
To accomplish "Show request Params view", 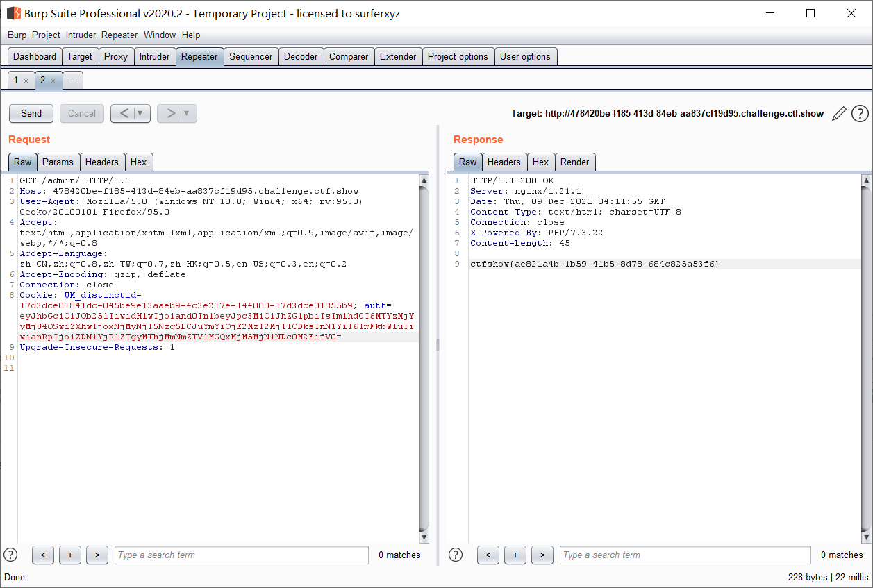I will pos(58,162).
